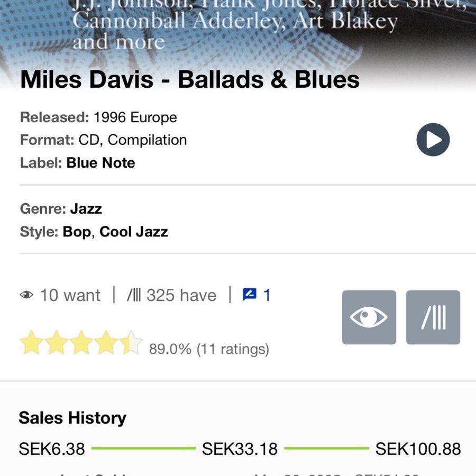Click the 325 have count
Image resolution: width=476 pixels, height=476 pixels.
click(181, 295)
